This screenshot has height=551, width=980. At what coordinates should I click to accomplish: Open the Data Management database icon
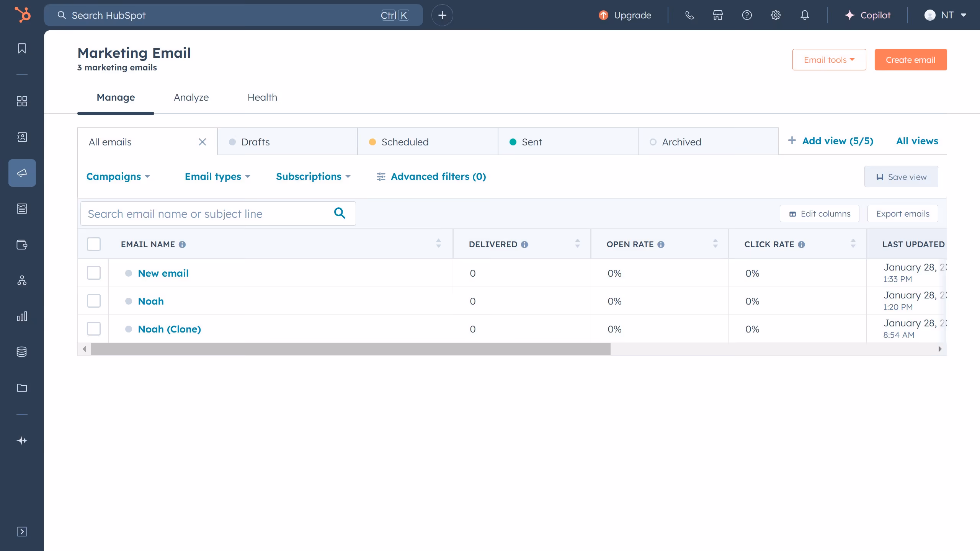(22, 352)
